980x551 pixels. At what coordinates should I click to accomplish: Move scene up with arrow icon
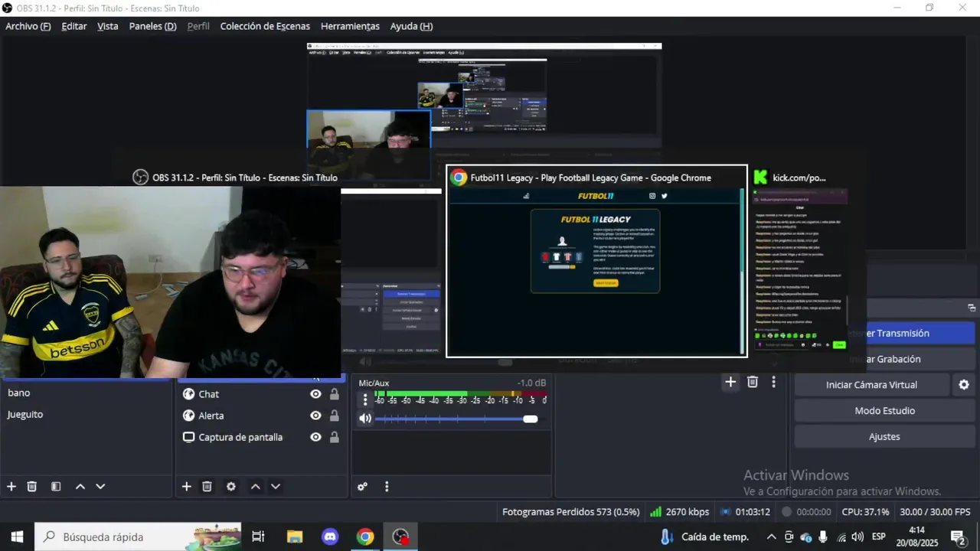[x=80, y=487]
